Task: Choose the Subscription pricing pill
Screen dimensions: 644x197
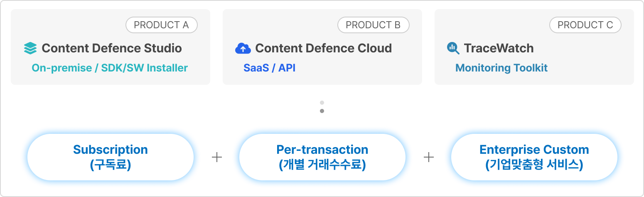Action: [x=111, y=157]
